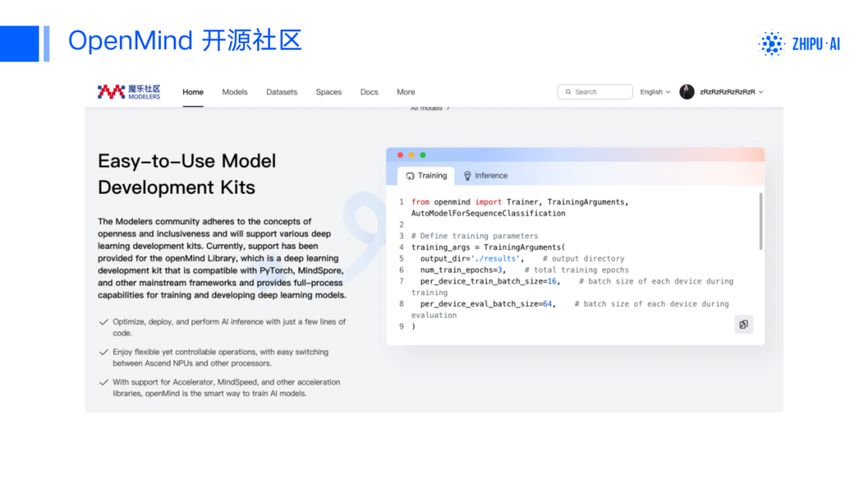Open the More navigation menu
This screenshot has height=489, width=868.
(x=406, y=92)
